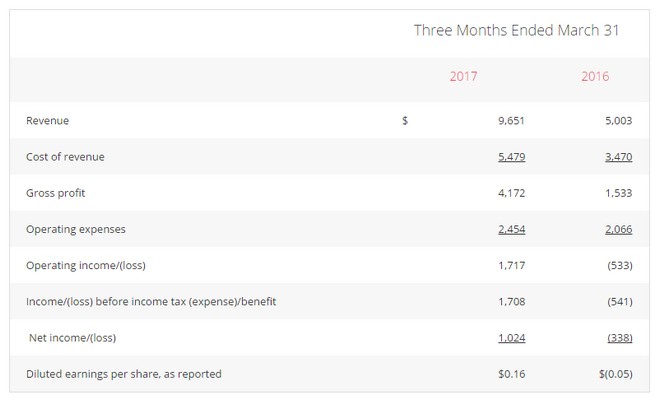
Task: Click the Cost of revenue label
Action: pyautogui.click(x=65, y=157)
